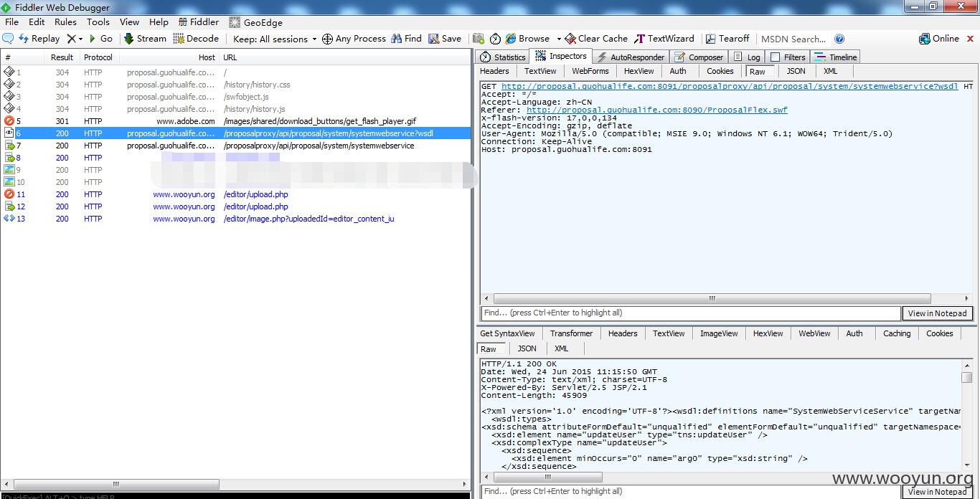Sort sessions by URL column header

coord(344,57)
